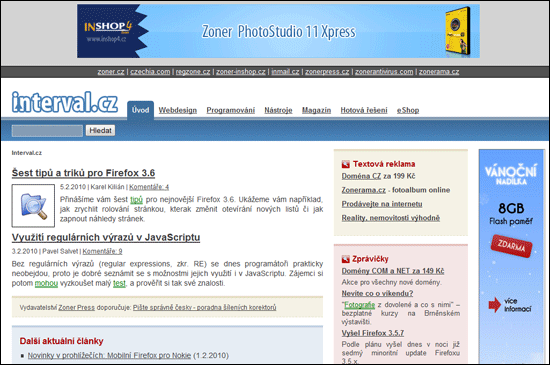Visit zonerpress.cz link

point(327,72)
